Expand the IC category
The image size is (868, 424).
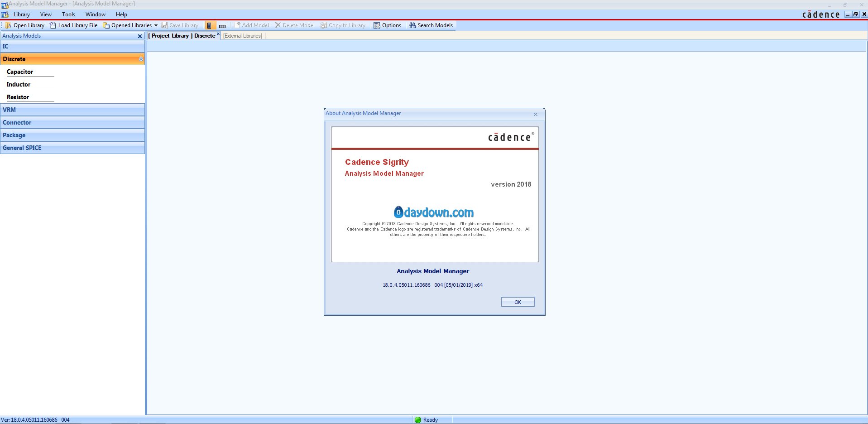72,46
